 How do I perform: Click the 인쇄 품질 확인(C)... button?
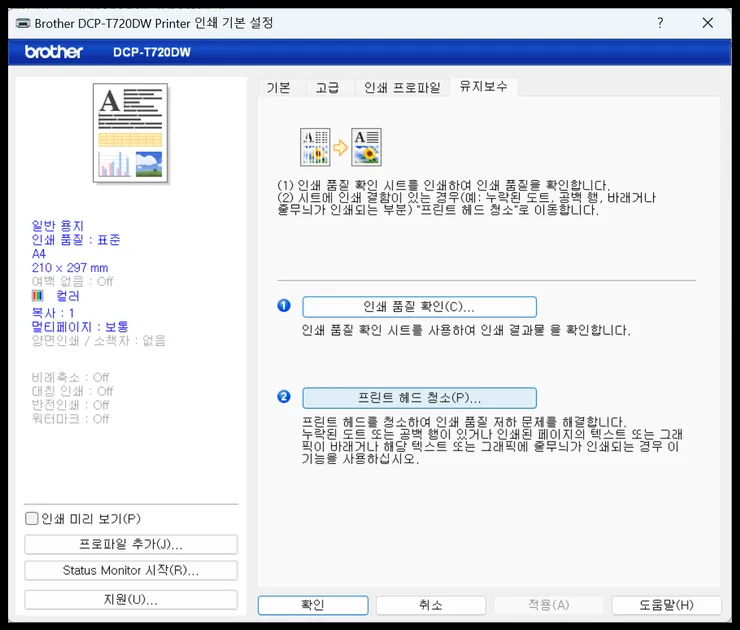[x=419, y=307]
